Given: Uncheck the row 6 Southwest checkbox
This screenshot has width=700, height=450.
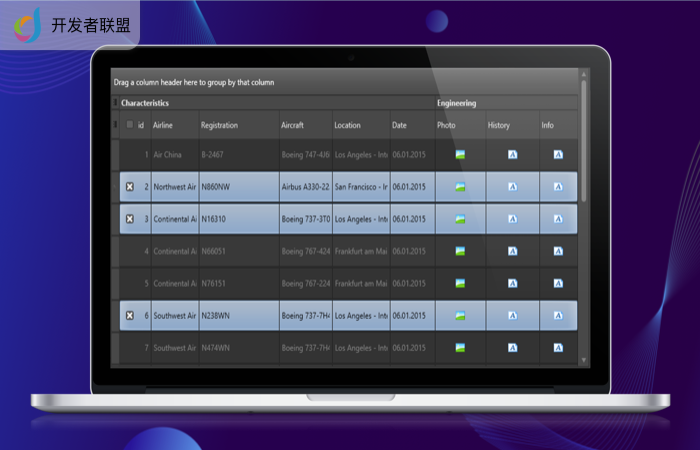Looking at the screenshot, I should click(129, 316).
